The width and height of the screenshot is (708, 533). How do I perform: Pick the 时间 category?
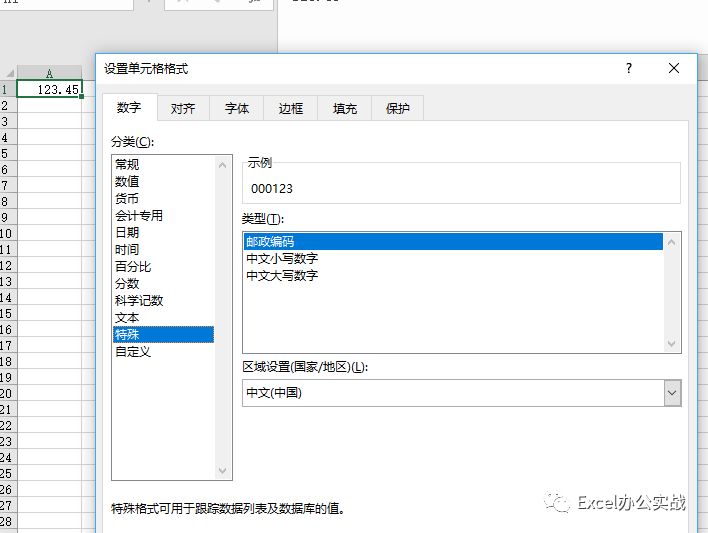pos(163,249)
